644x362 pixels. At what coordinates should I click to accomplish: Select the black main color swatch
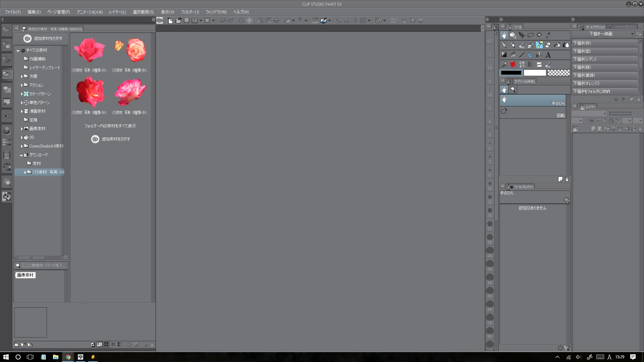click(511, 73)
